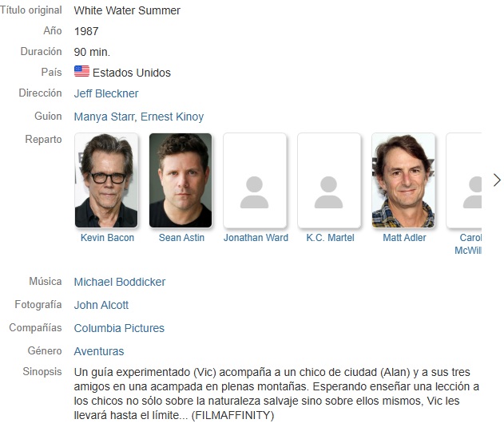
Task: Open cinematographer John Alcott link
Action: click(x=101, y=305)
